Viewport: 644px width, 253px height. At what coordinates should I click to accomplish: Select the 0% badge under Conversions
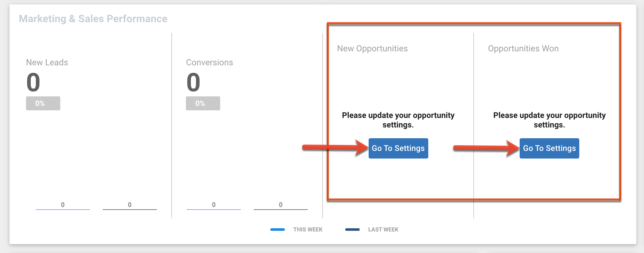[202, 103]
